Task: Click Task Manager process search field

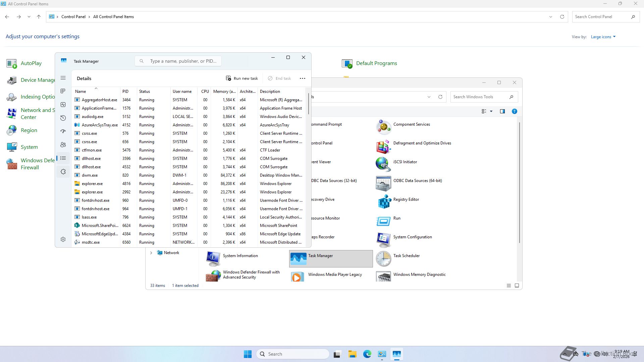Action: pos(183,61)
